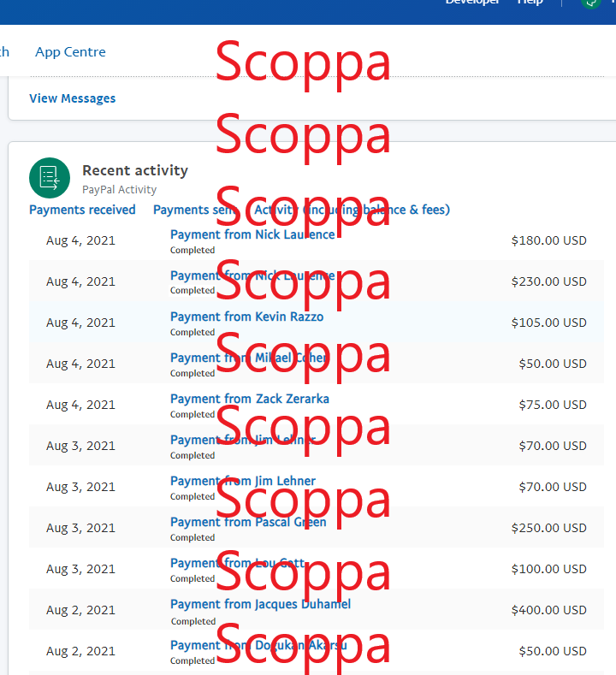Click the Recent activity green icon

tap(50, 178)
